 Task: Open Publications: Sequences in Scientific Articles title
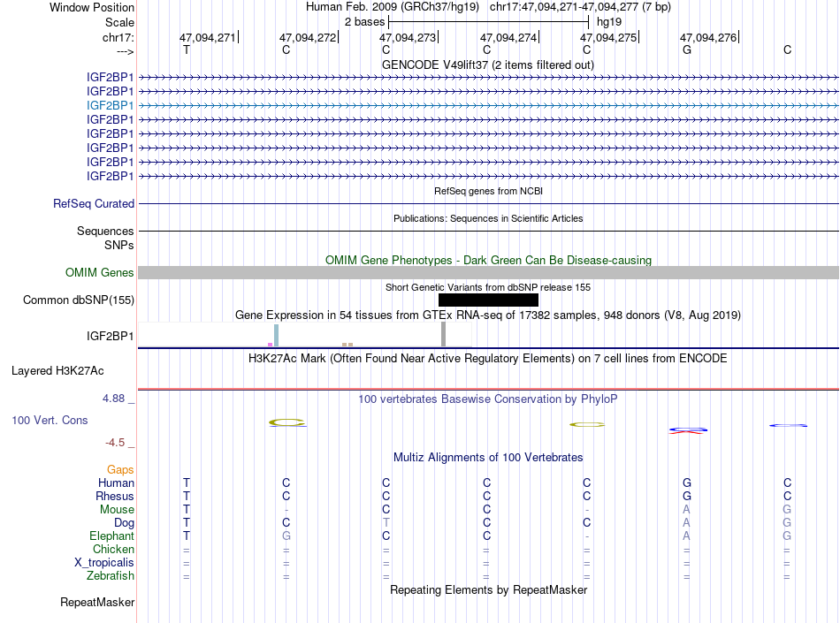(488, 218)
